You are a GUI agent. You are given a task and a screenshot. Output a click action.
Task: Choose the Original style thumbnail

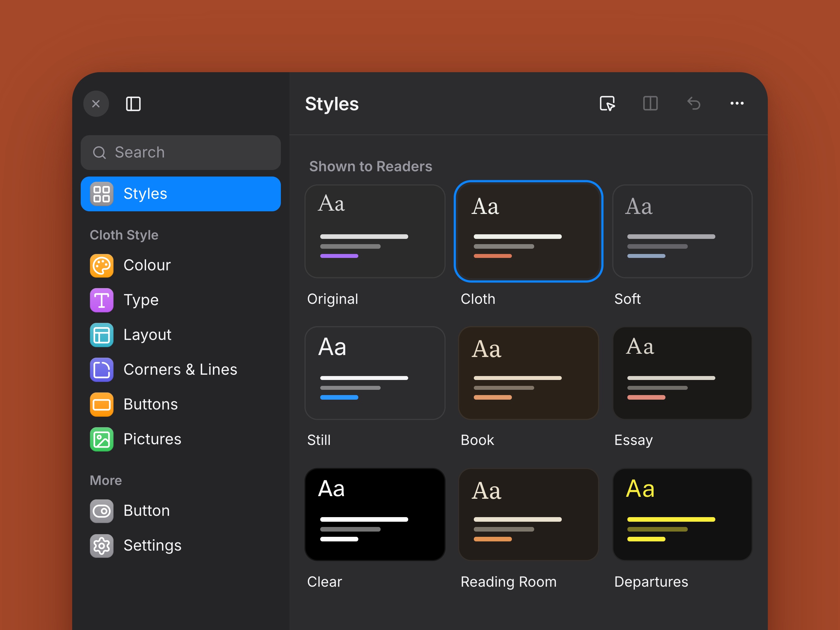point(375,231)
